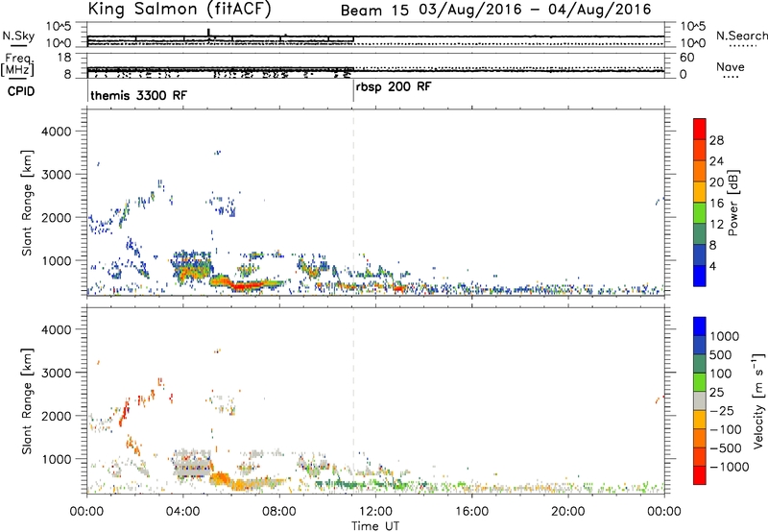Viewport: 768px width, 532px height.
Task: Click the 'King Salmon (fitACF)' title text
Action: (x=180, y=9)
